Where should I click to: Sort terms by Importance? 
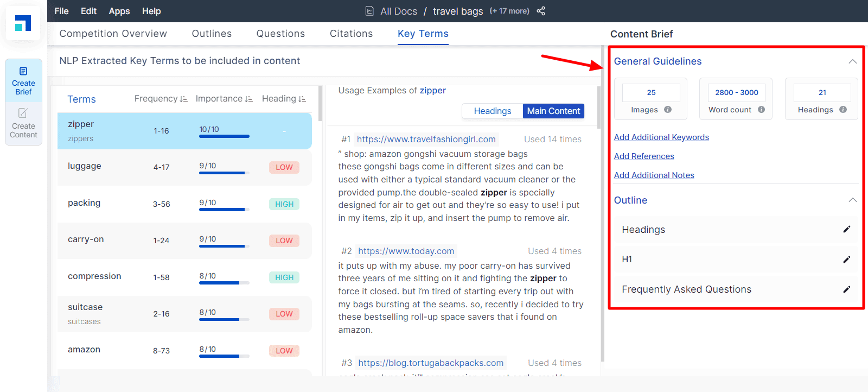click(x=224, y=99)
